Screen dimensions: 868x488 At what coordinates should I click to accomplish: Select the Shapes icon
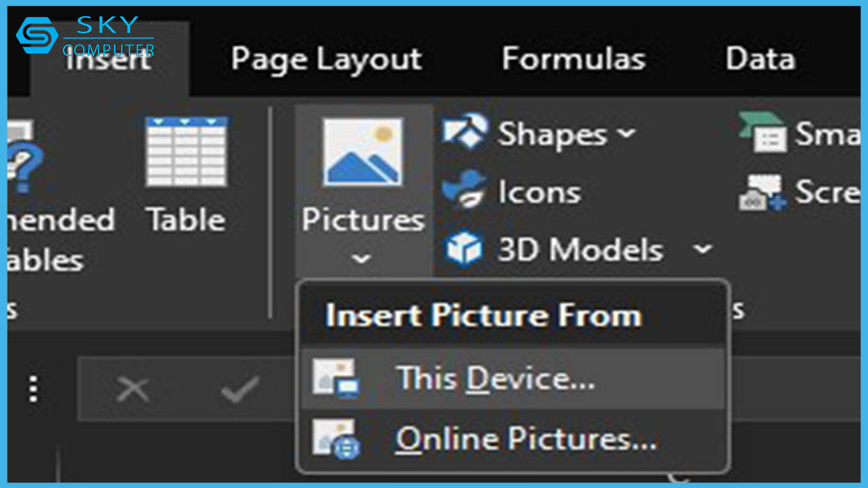pyautogui.click(x=465, y=131)
